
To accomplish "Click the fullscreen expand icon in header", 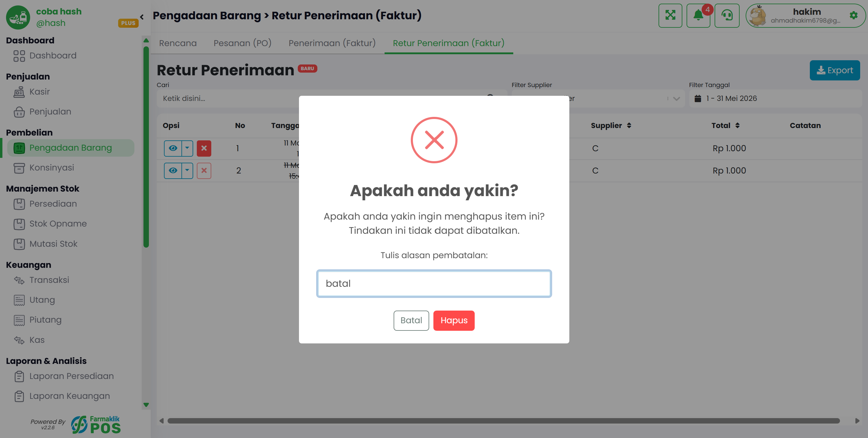I will tap(670, 15).
